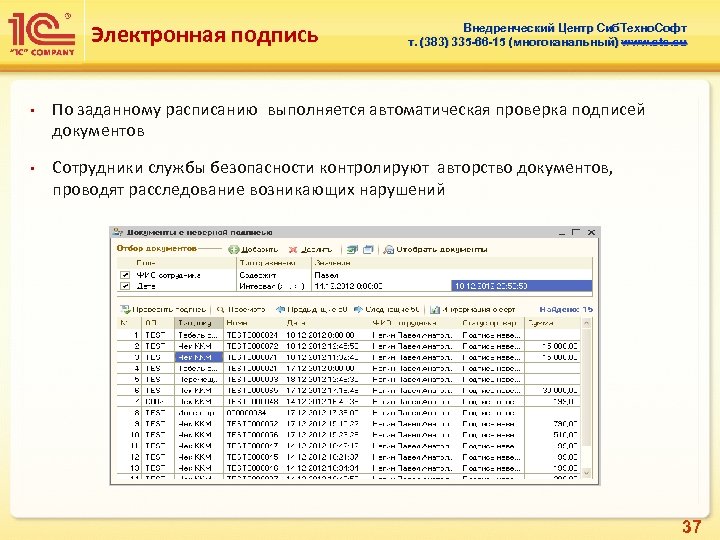Click the 1C Company logo

pos(42,34)
